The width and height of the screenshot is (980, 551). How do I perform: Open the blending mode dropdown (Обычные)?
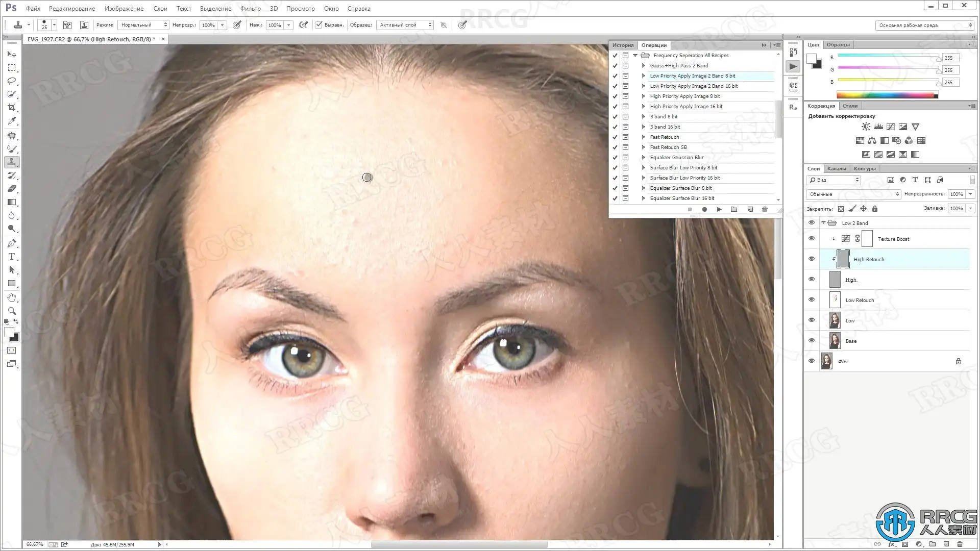tap(853, 194)
